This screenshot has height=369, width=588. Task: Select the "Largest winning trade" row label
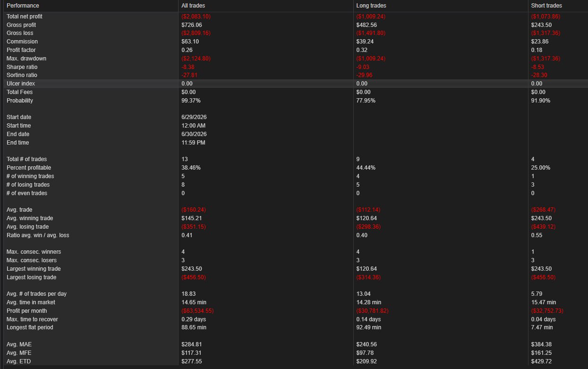tap(34, 269)
